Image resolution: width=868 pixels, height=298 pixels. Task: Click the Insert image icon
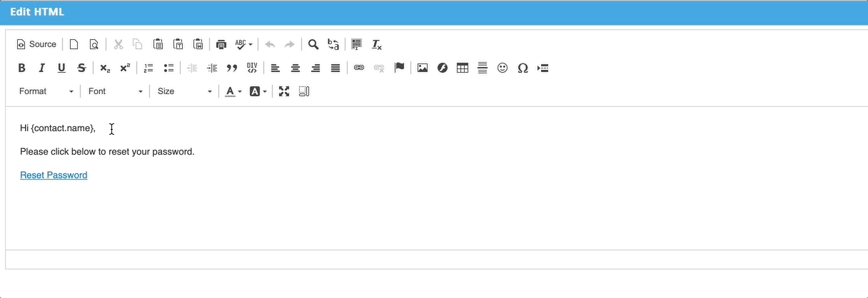tap(423, 68)
